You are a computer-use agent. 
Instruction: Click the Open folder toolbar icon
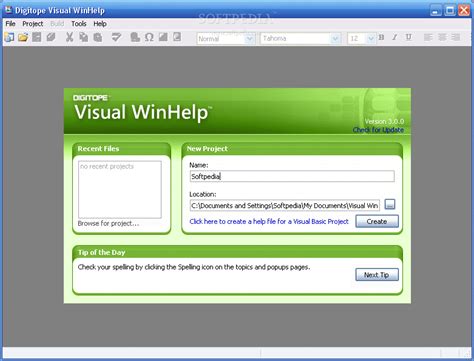point(23,37)
